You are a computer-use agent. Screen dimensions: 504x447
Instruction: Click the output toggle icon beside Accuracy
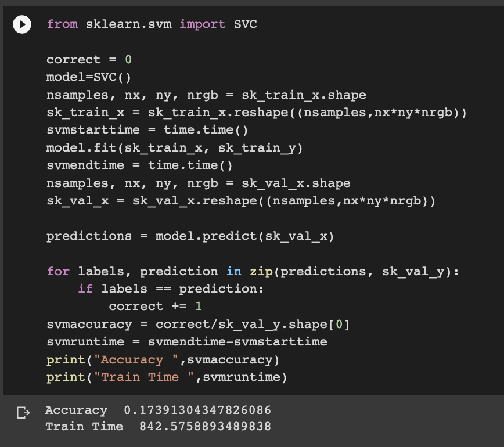click(23, 413)
